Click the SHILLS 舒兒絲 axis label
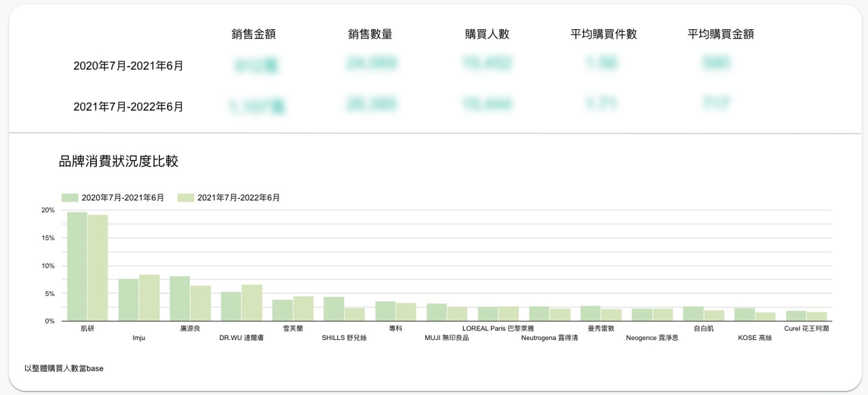This screenshot has width=868, height=395. [x=344, y=337]
